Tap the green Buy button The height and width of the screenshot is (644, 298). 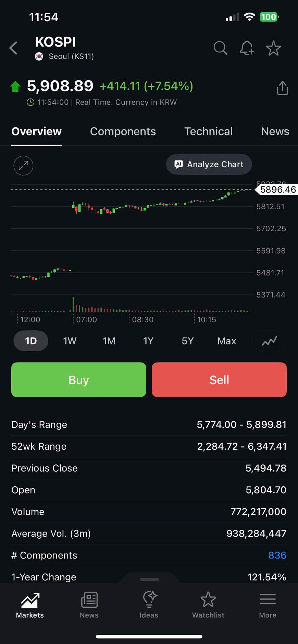79,380
